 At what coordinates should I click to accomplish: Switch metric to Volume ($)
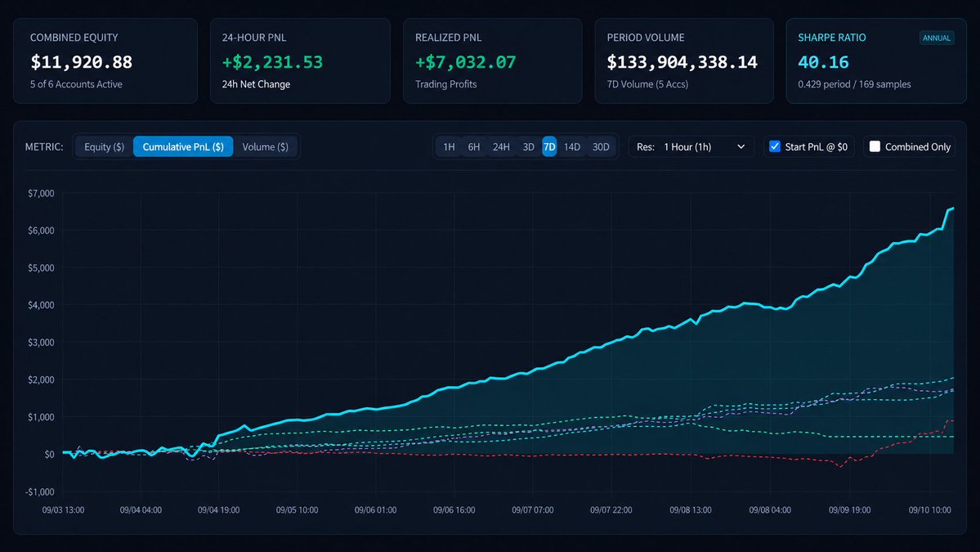[x=266, y=147]
